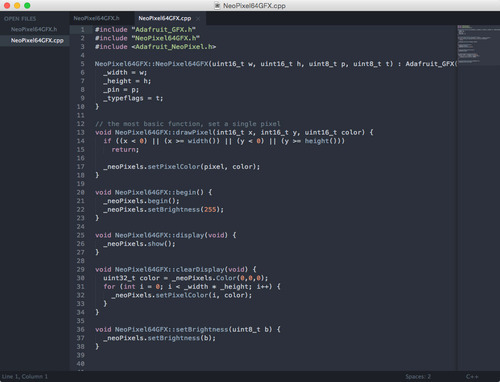500x382 pixels.
Task: Click the Line 1, Column 1 status text
Action: click(x=25, y=377)
